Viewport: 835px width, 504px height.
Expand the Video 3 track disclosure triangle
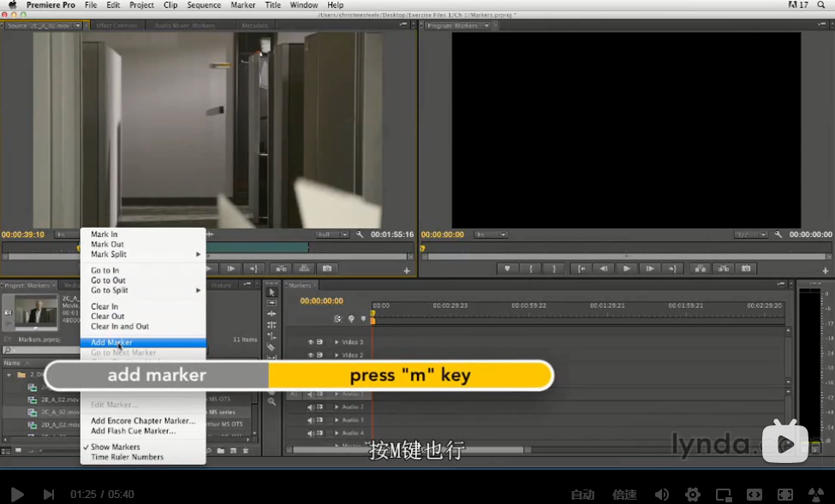pyautogui.click(x=337, y=342)
